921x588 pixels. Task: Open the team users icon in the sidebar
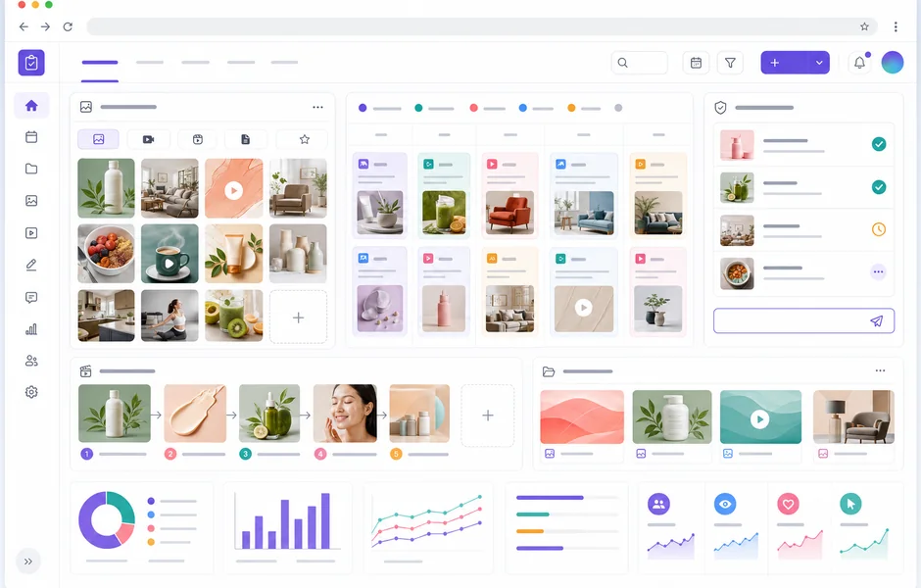point(31,361)
